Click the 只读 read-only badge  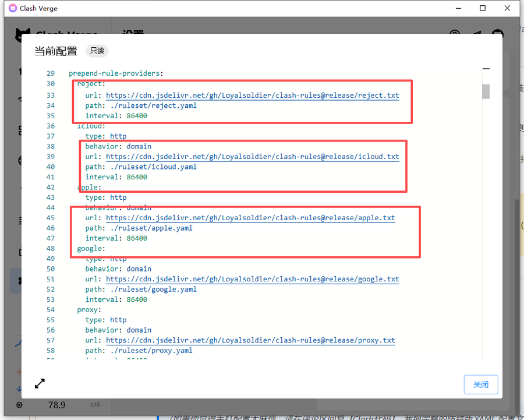[x=97, y=51]
